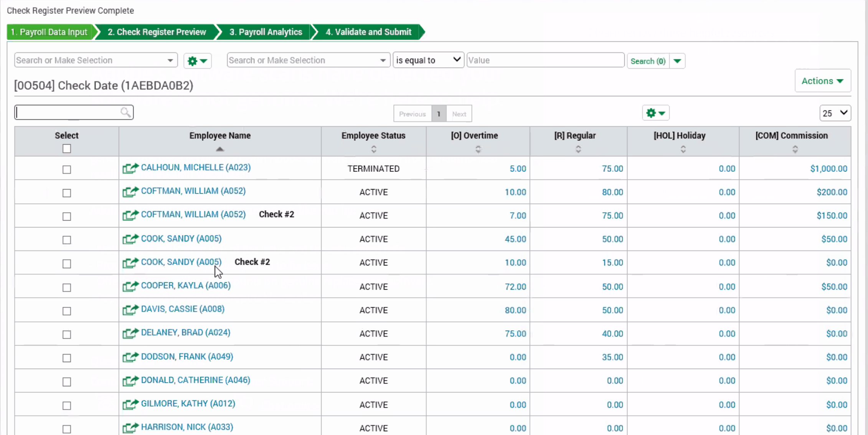Open HARRISON, NICK (A033) employee link
This screenshot has width=868, height=435.
click(187, 427)
